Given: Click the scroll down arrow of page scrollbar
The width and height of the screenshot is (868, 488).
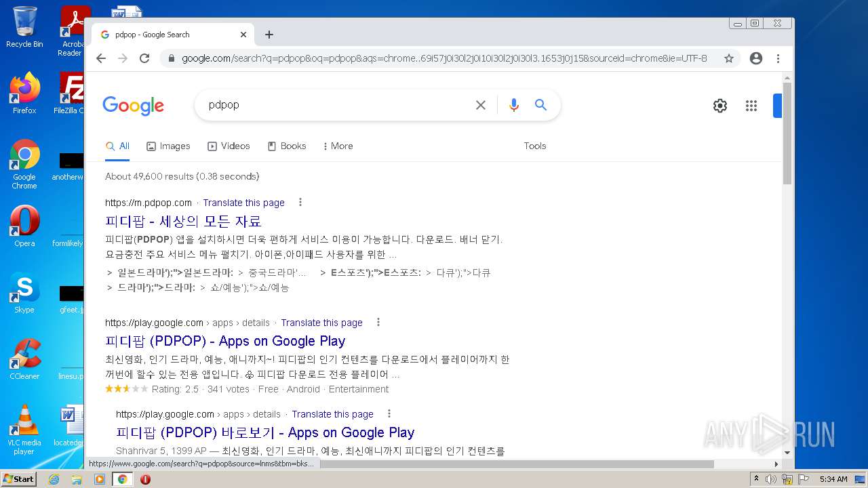Looking at the screenshot, I should 787,452.
